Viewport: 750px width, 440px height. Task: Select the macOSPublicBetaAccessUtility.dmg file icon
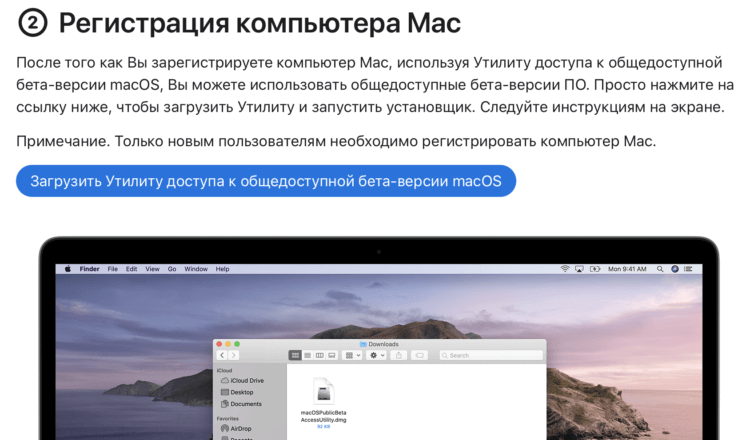(x=324, y=392)
